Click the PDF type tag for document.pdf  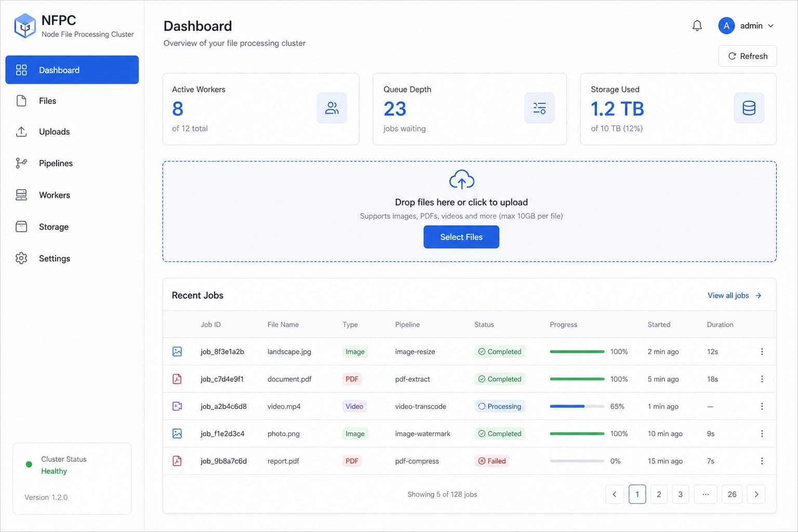352,379
